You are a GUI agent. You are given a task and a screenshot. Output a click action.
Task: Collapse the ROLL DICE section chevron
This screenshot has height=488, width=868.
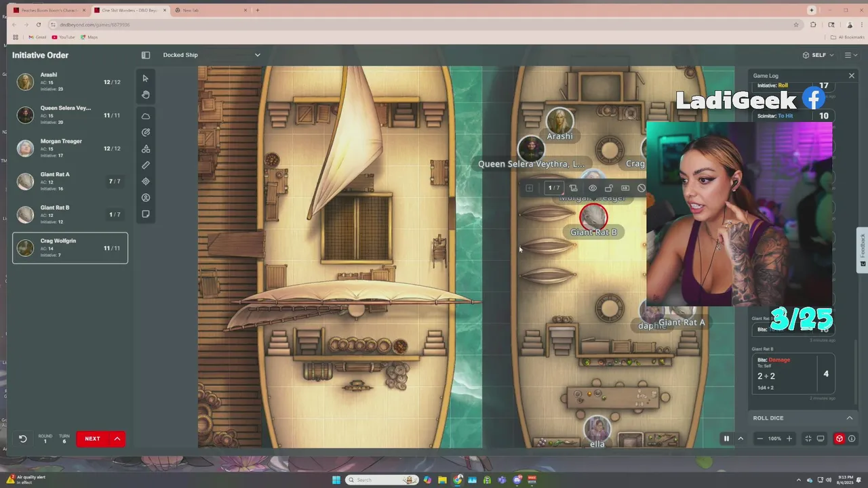850,418
